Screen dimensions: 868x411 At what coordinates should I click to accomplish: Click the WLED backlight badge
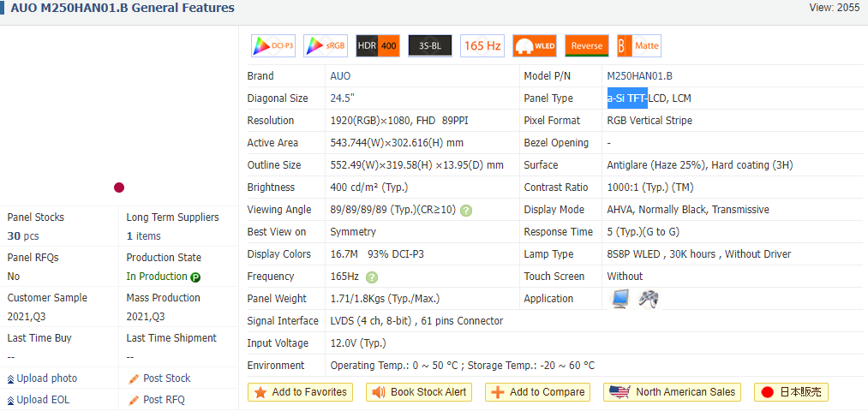click(x=535, y=46)
